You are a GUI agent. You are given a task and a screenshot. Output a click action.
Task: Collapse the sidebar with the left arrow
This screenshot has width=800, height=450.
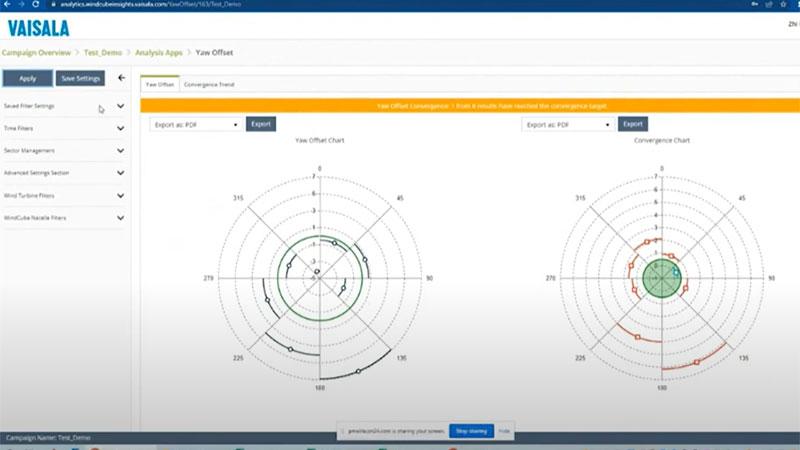pyautogui.click(x=121, y=78)
